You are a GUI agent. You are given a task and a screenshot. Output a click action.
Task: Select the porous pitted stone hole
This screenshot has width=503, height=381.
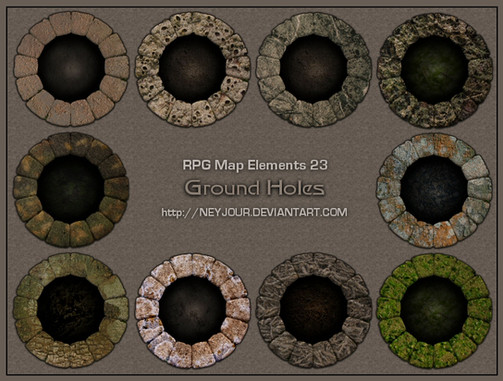(x=192, y=69)
